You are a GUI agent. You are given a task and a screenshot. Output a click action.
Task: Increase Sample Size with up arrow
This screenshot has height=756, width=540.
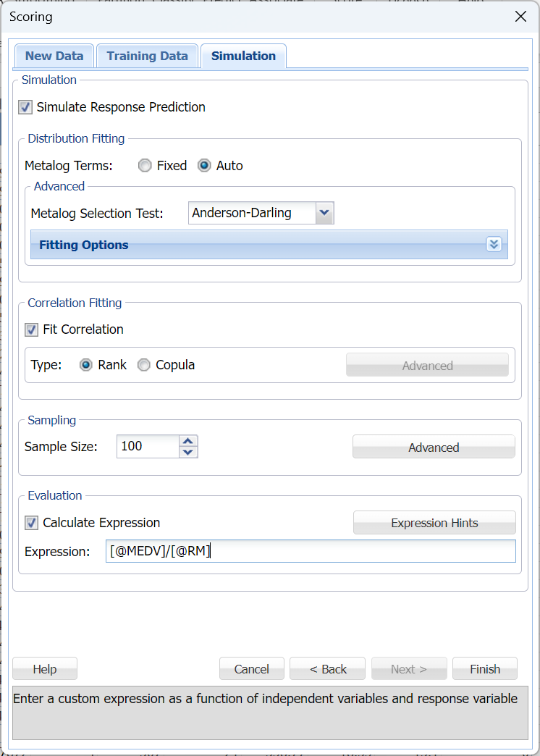188,441
